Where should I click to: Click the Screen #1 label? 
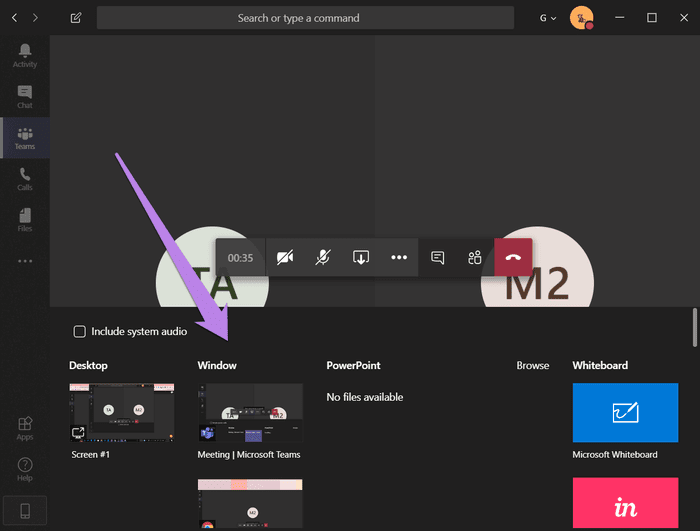91,455
